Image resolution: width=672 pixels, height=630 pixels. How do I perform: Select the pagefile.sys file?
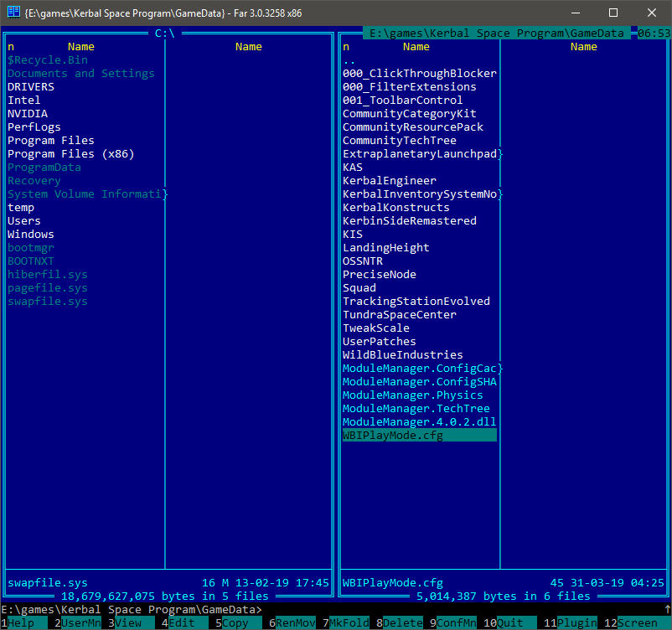click(48, 288)
